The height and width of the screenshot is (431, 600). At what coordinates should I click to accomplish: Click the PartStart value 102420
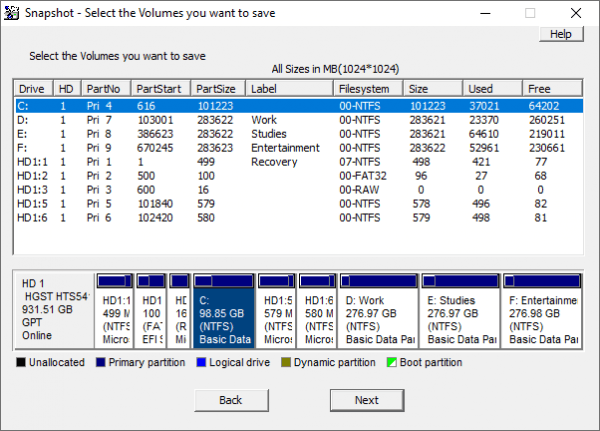coord(155,218)
